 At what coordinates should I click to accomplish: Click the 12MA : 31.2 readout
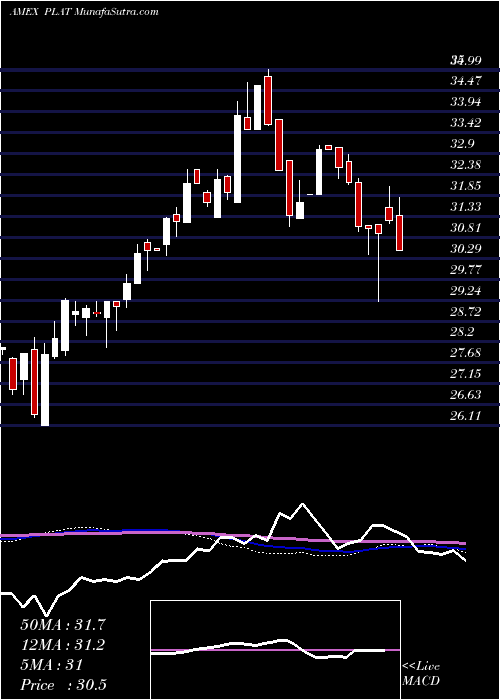pos(63,645)
